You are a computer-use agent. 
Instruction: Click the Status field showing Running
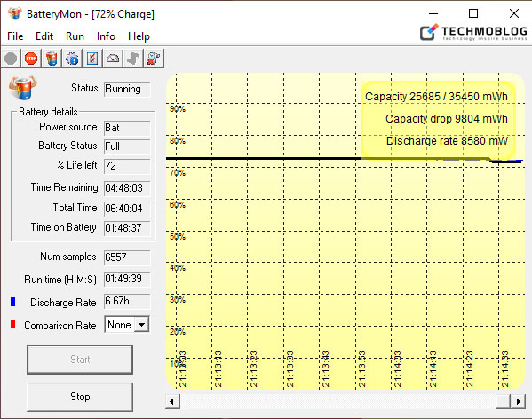(127, 89)
